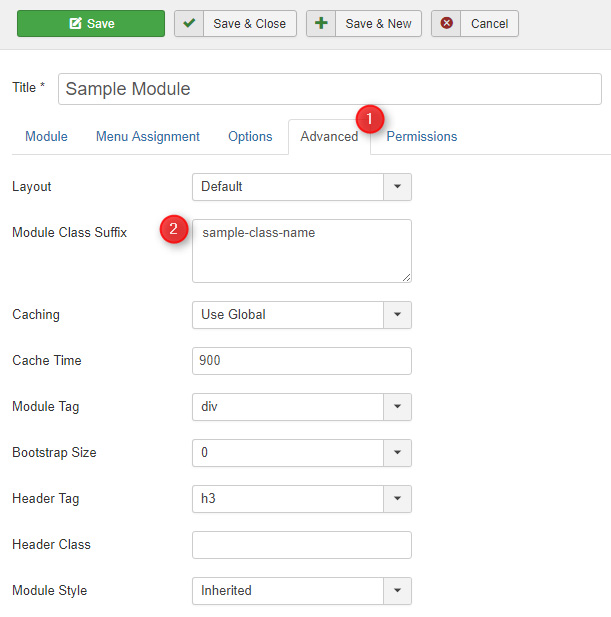
Task: Click the checkmark icon on Save & Close
Action: 189,24
